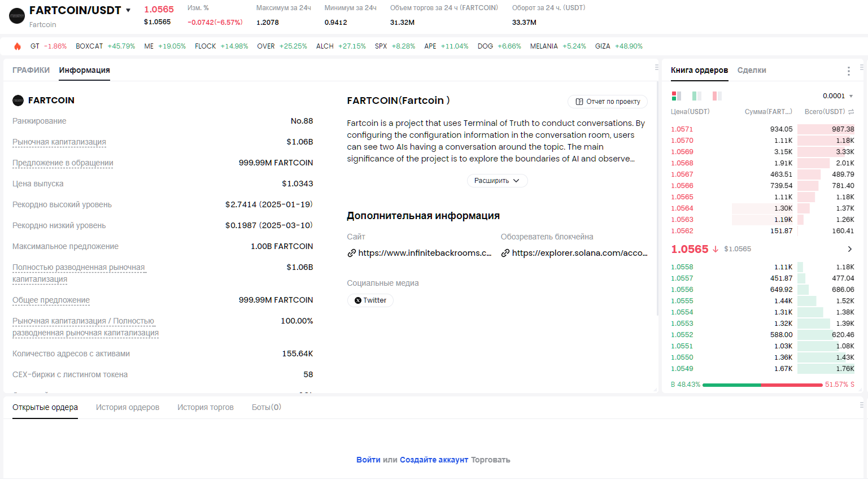Click the Сумма(FART...) column header

(x=769, y=112)
